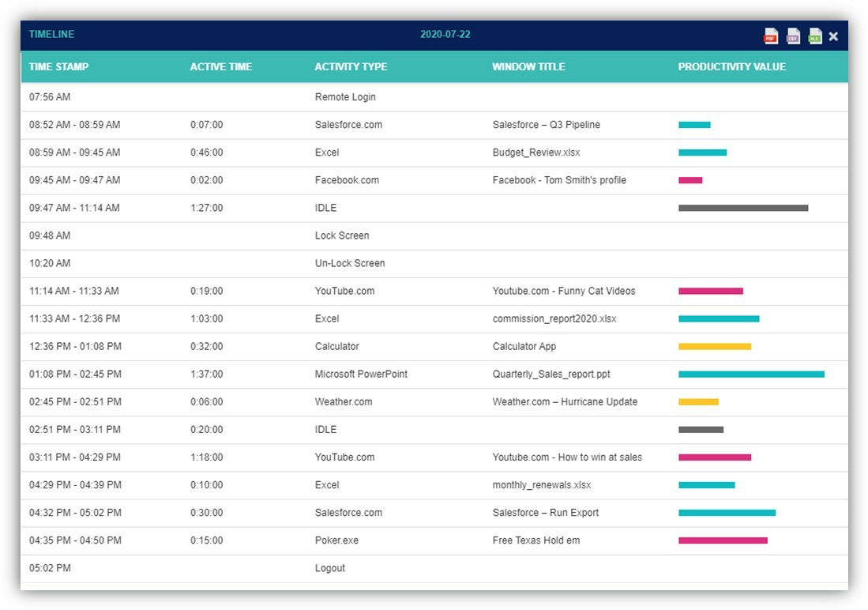Export the timeline as XLS spreadsheet
Screen dimensions: 868x610
pyautogui.click(x=815, y=36)
